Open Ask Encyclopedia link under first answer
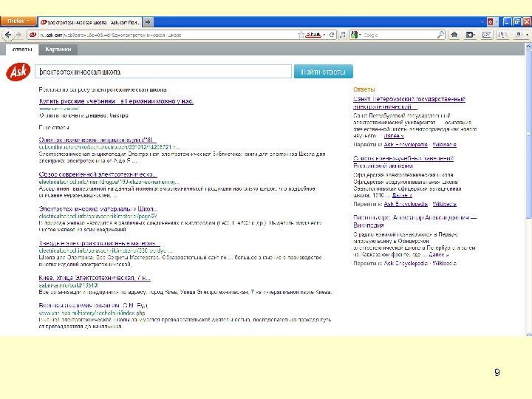532x399 pixels. (x=406, y=145)
